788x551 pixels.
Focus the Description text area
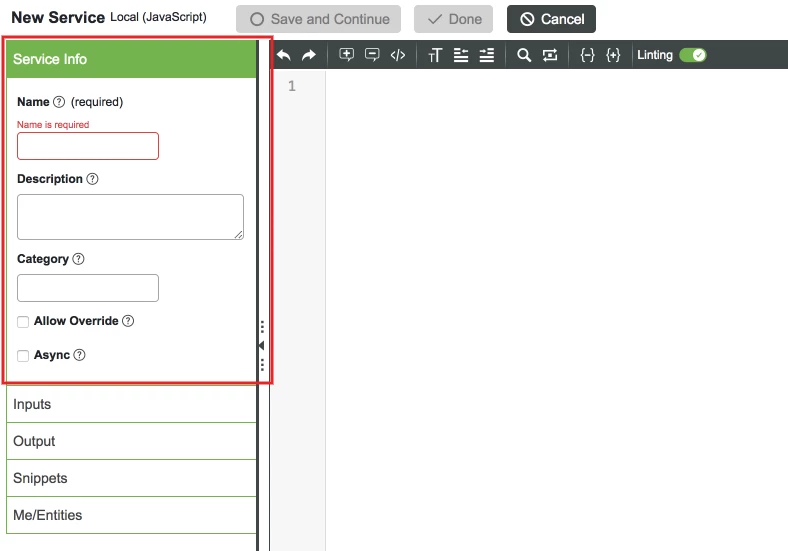[130, 217]
